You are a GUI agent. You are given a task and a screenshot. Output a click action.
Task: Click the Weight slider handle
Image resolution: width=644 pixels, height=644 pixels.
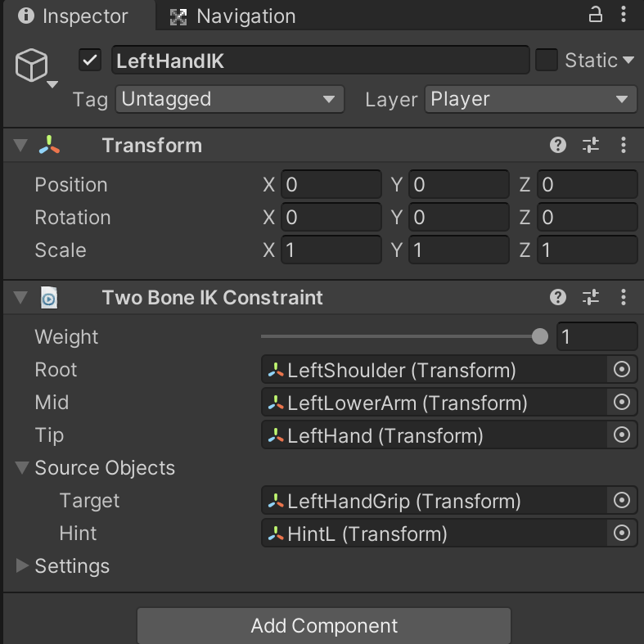539,336
